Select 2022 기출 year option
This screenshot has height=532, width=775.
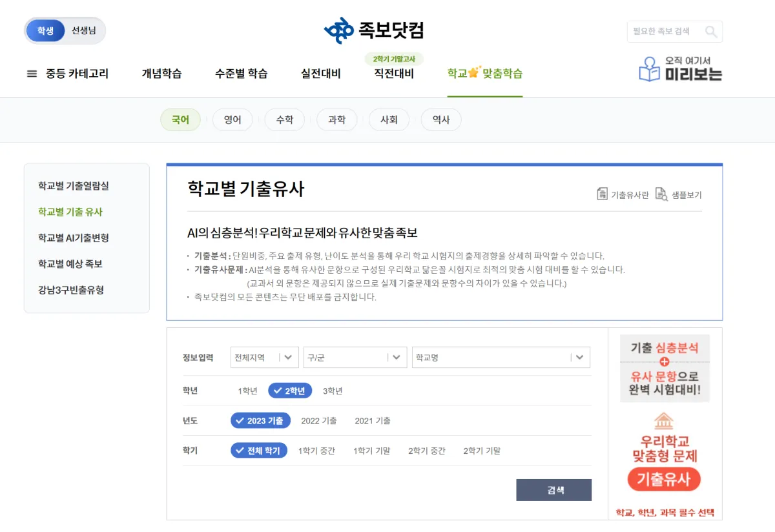319,420
